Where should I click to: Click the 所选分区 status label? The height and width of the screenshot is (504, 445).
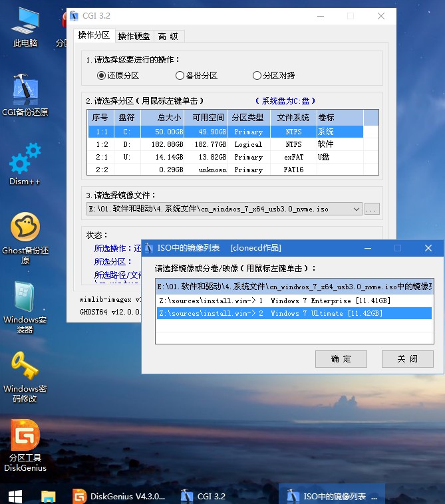point(113,261)
